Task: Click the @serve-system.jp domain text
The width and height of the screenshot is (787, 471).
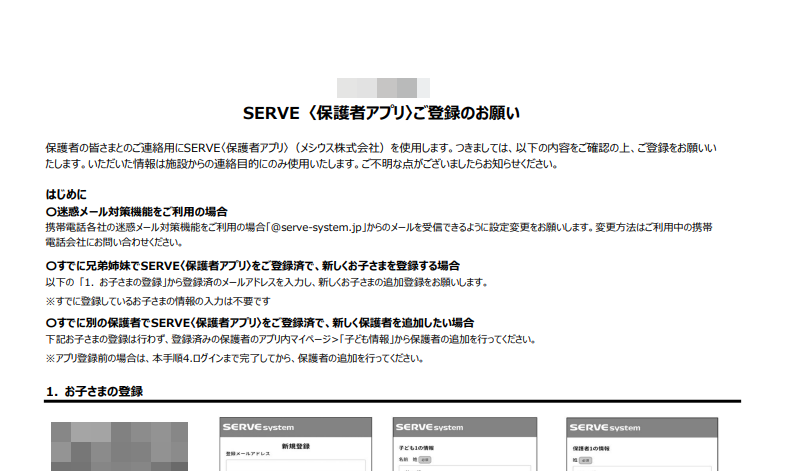Action: tap(322, 227)
